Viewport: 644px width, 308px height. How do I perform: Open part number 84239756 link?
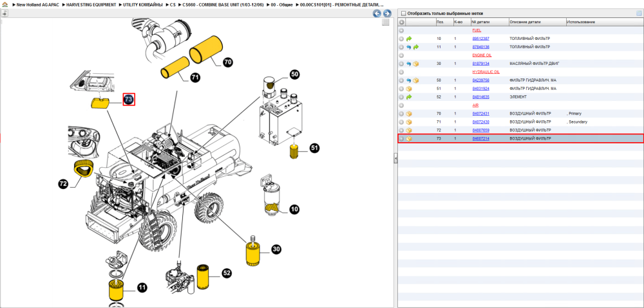480,80
